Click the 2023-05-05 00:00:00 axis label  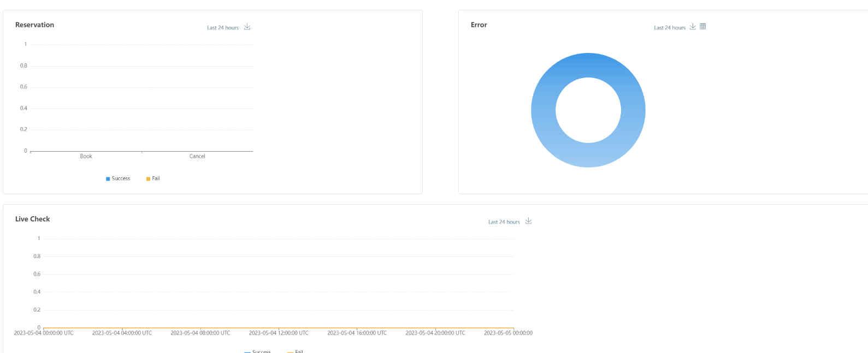pyautogui.click(x=508, y=333)
